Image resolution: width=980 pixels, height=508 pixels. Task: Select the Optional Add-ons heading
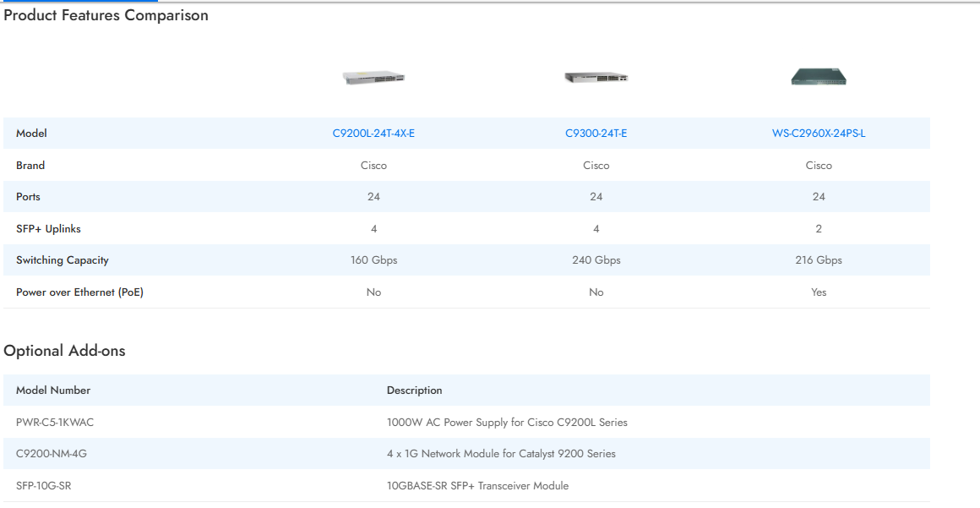64,350
